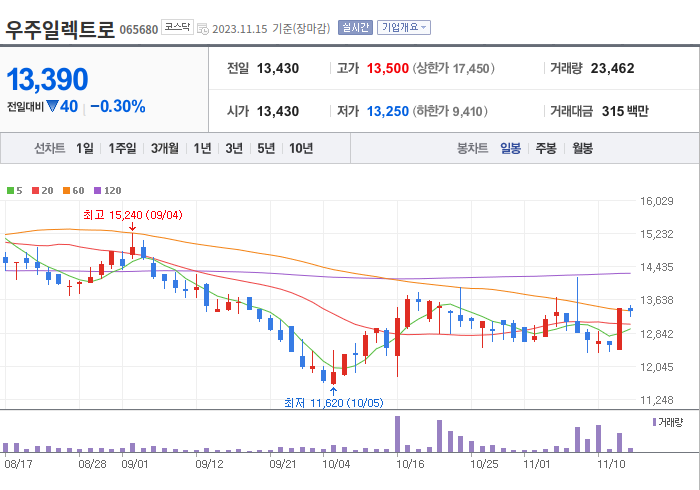700x490 pixels.
Task: Click the 전일 value 13,430
Action: click(278, 68)
